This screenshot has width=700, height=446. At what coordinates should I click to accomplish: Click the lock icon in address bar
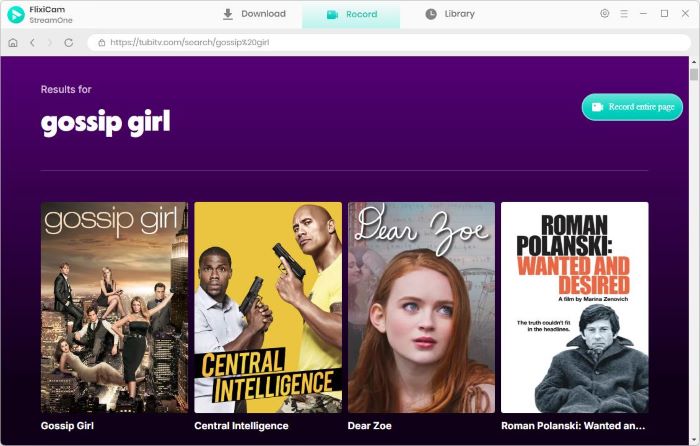tap(102, 42)
